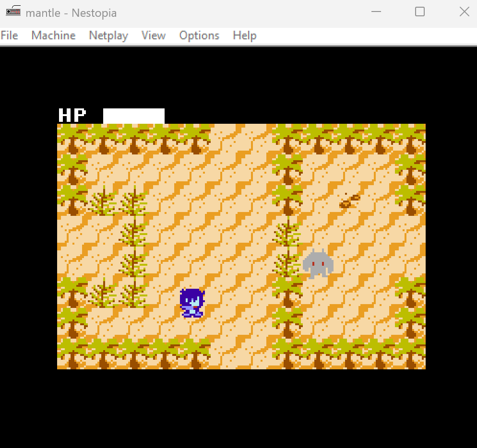This screenshot has width=477, height=448.
Task: Open the File menu
Action: (10, 35)
